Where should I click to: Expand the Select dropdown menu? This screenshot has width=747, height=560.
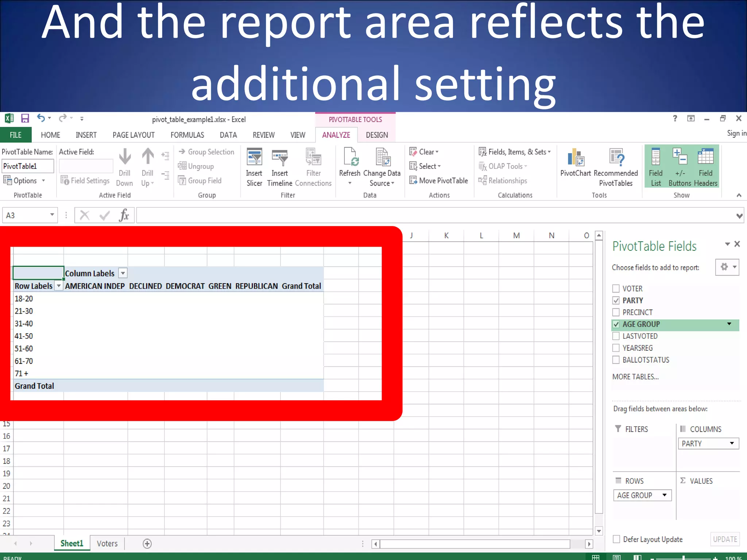pos(439,166)
